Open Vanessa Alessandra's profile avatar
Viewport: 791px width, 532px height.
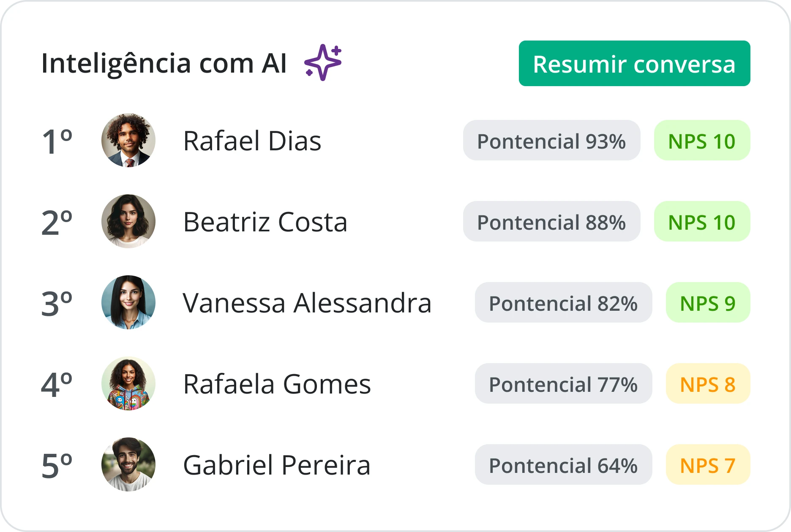click(x=129, y=302)
